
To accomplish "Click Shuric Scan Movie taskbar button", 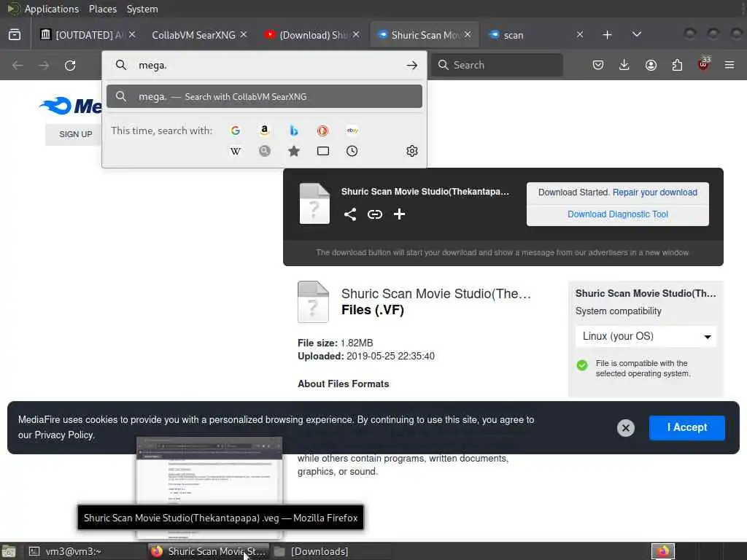I will point(209,551).
